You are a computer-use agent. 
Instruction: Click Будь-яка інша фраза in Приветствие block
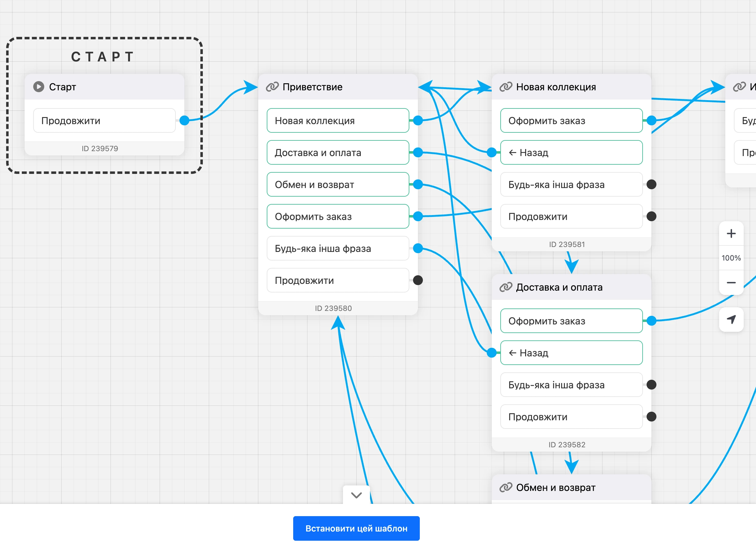point(338,248)
